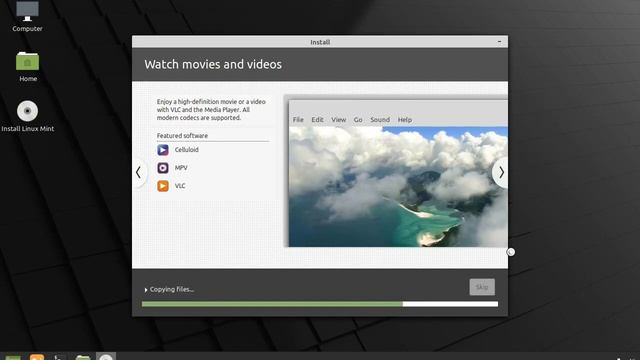The image size is (640, 360).
Task: Click the VLC orange app icon
Action: tap(163, 186)
